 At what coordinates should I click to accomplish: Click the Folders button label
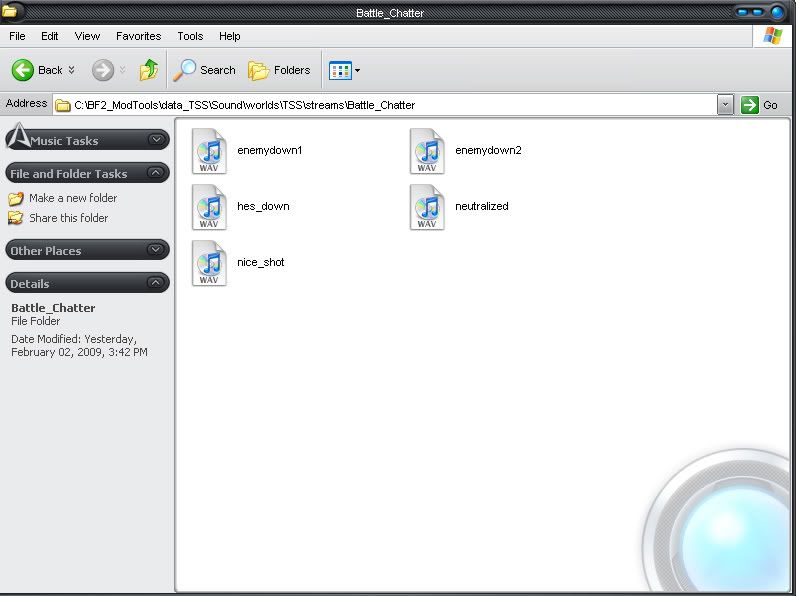tap(292, 70)
